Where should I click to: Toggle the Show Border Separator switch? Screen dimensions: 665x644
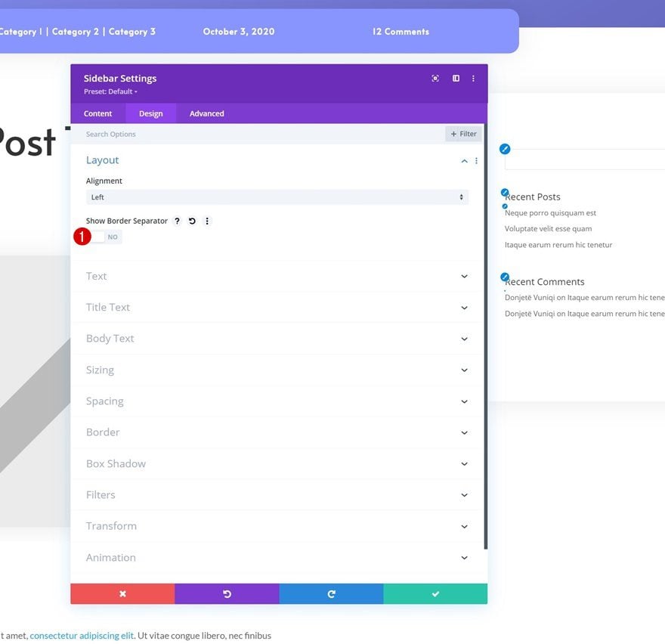104,237
